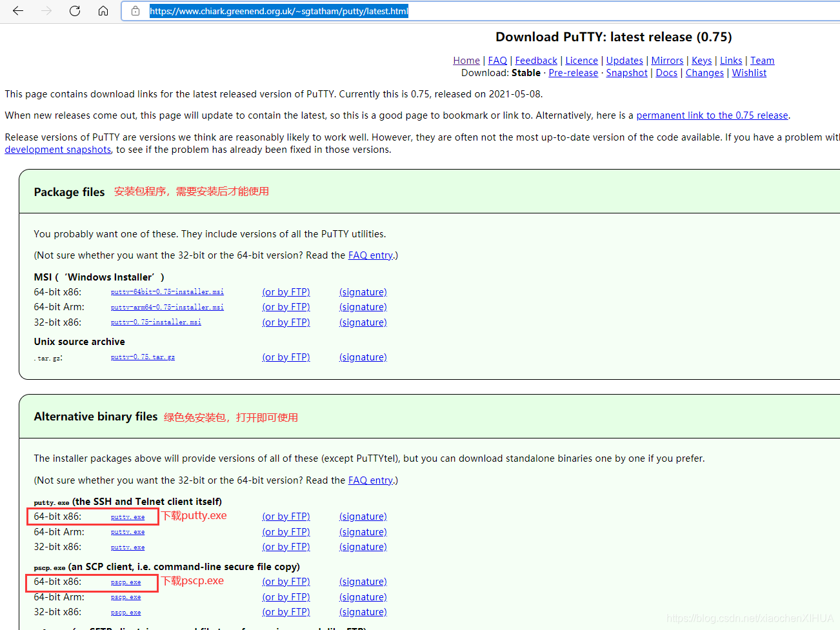This screenshot has height=630, width=840.
Task: Download putty-0.75.tar.gz source archive
Action: click(x=143, y=357)
